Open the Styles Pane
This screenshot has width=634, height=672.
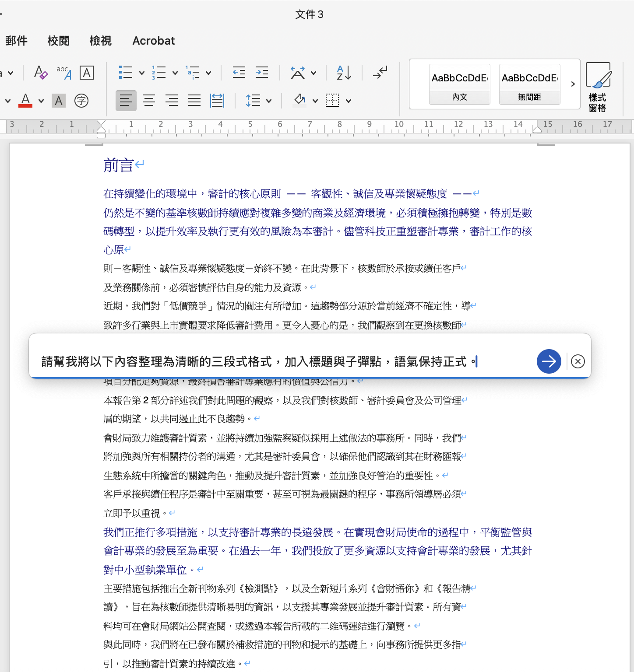point(598,87)
